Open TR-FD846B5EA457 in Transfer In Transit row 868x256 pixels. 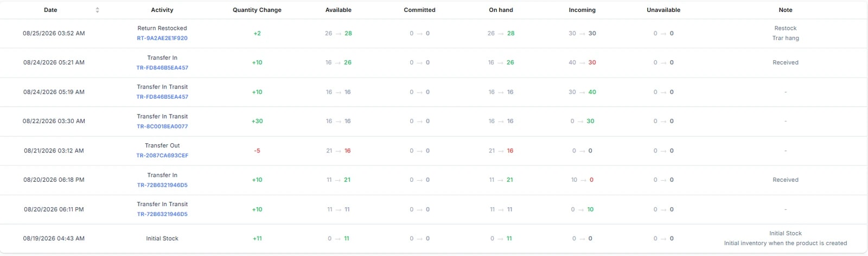coord(162,97)
